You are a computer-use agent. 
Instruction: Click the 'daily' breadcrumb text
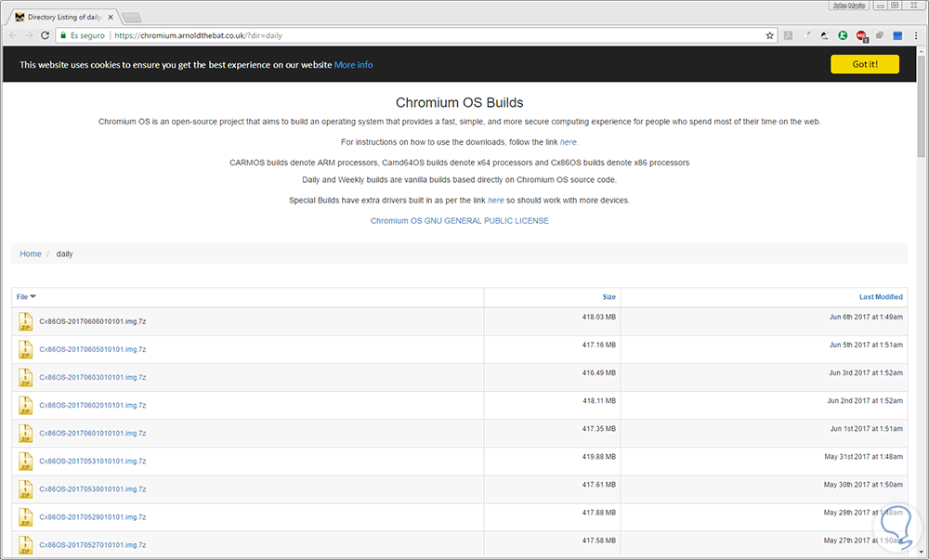(65, 254)
